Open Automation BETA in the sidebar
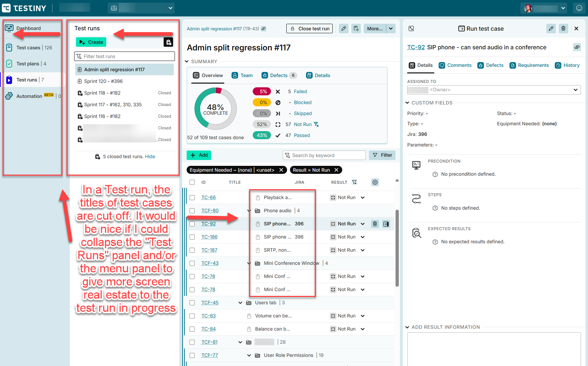Image resolution: width=588 pixels, height=366 pixels. [x=34, y=96]
